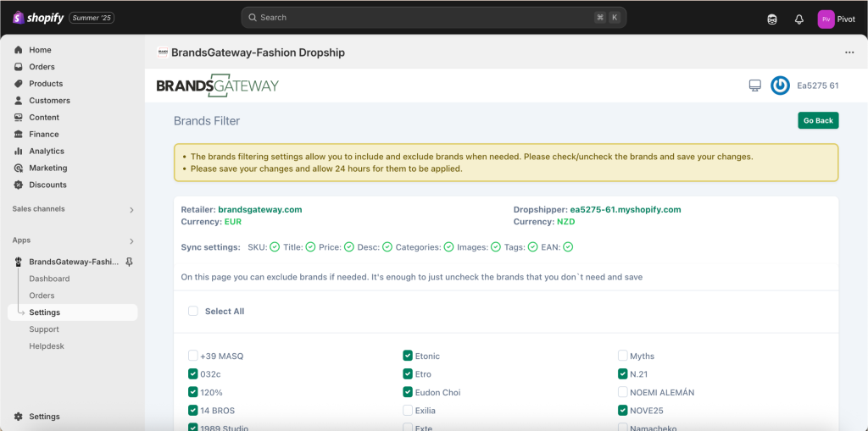Click the Orders inbox icon in sidebar
The image size is (868, 431).
pos(19,67)
